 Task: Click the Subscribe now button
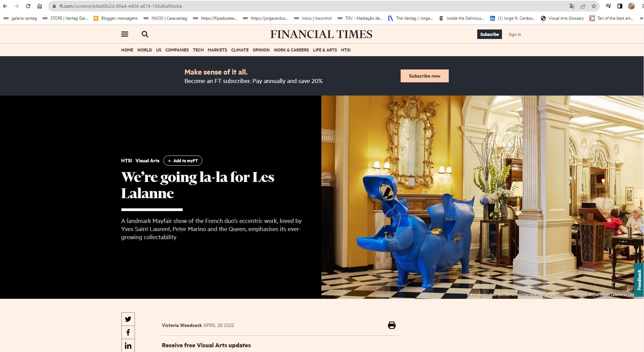click(x=424, y=76)
